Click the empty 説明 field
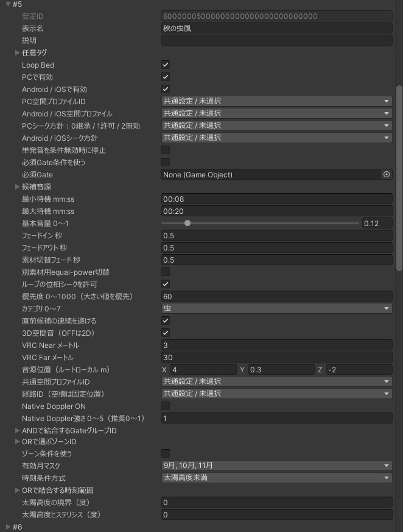The image size is (403, 532). coord(276,40)
